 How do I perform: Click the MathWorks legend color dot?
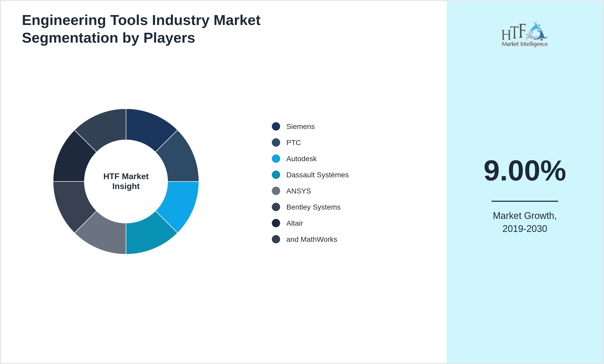pos(276,239)
